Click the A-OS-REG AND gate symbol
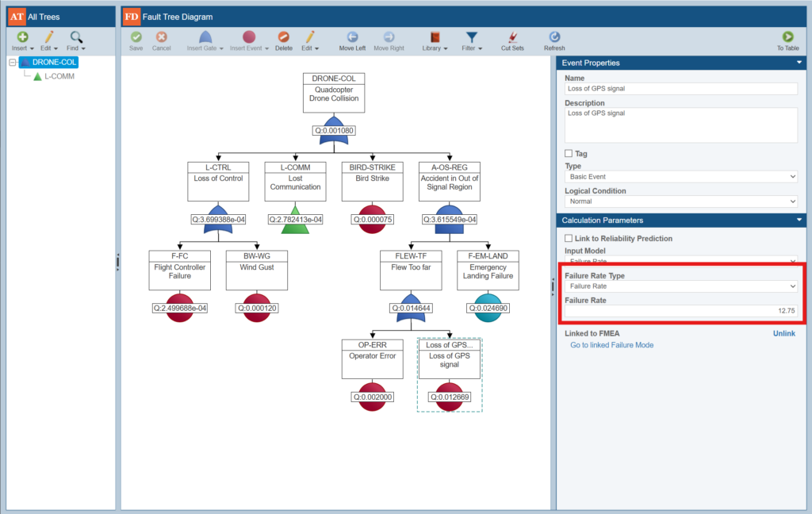Image resolution: width=812 pixels, height=514 pixels. (x=450, y=220)
